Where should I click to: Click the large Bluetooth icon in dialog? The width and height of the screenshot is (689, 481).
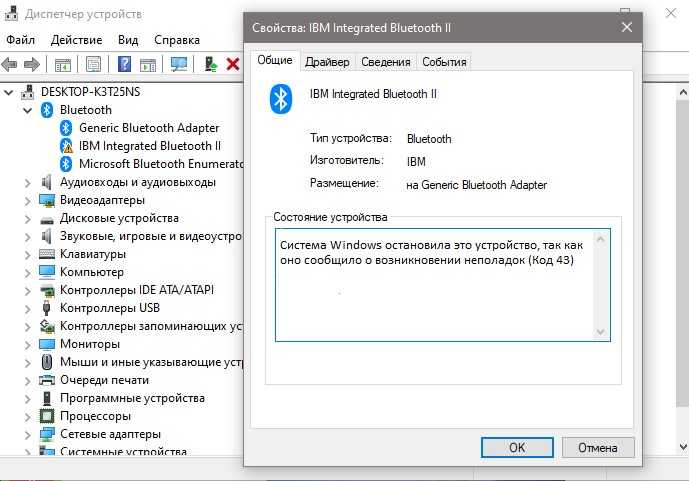(281, 99)
